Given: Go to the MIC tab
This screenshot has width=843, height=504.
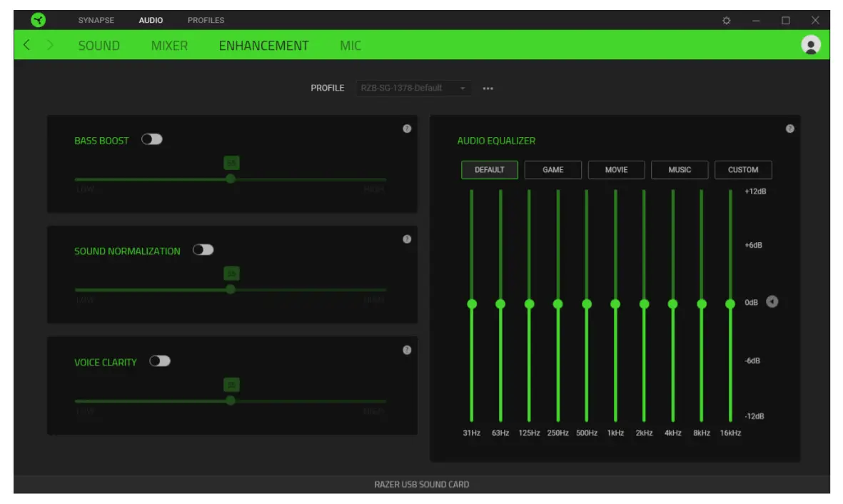Looking at the screenshot, I should pyautogui.click(x=350, y=45).
